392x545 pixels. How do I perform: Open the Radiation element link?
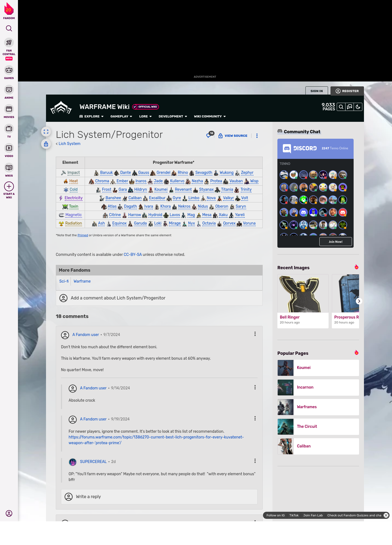pos(73,223)
